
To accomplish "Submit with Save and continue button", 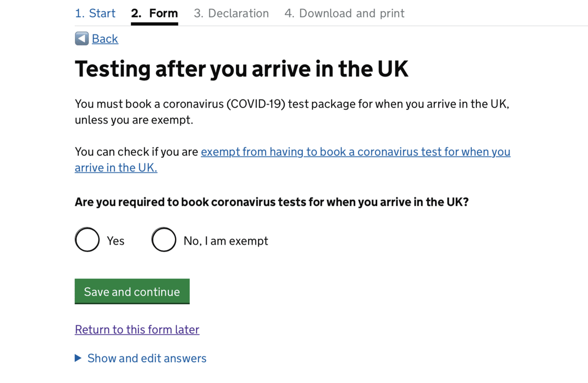I will coord(132,291).
